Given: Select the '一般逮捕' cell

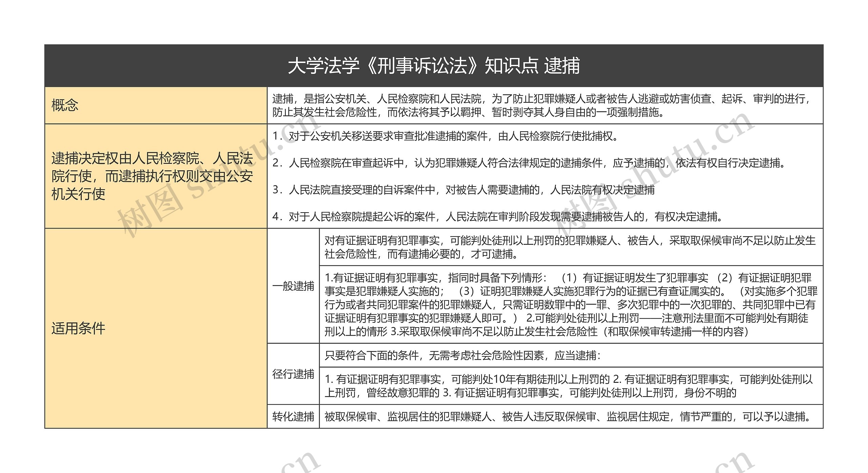Looking at the screenshot, I should click(x=293, y=286).
